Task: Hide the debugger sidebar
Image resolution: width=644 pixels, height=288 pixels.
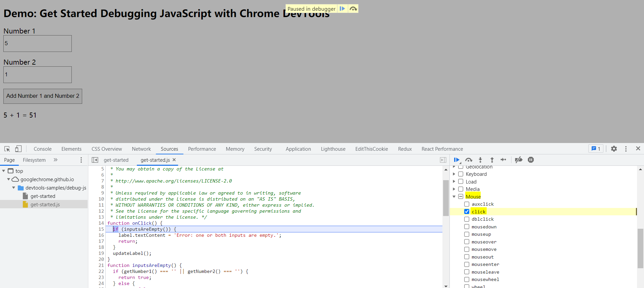Action: click(443, 160)
